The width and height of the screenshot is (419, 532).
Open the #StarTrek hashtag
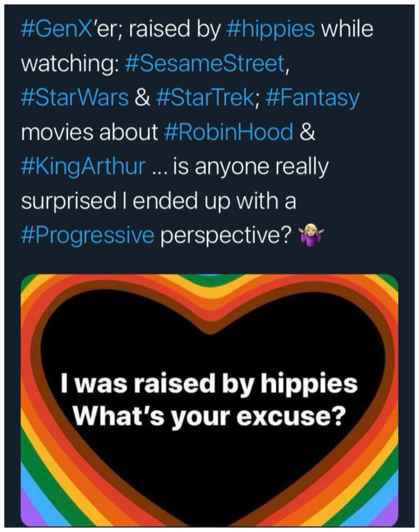point(206,98)
